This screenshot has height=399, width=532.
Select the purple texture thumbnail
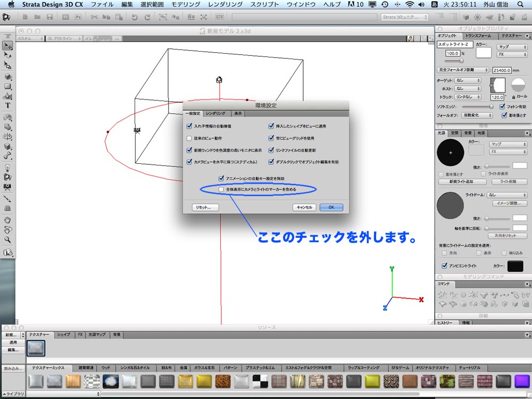522,381
